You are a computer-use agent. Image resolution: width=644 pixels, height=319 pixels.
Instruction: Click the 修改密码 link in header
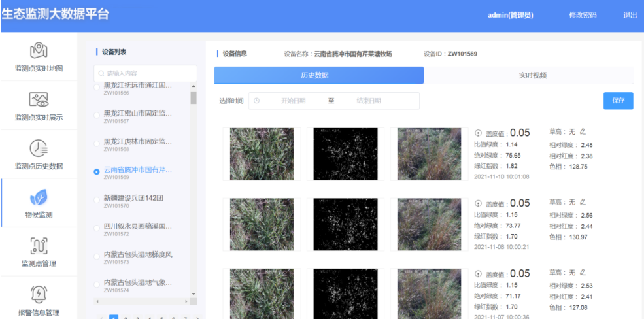(x=583, y=15)
